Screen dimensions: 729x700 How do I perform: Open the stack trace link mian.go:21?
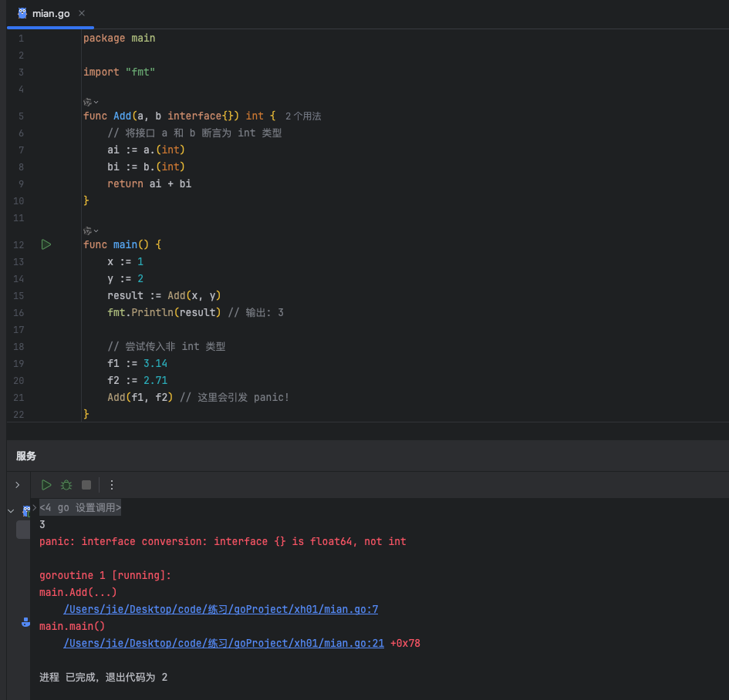tap(224, 643)
